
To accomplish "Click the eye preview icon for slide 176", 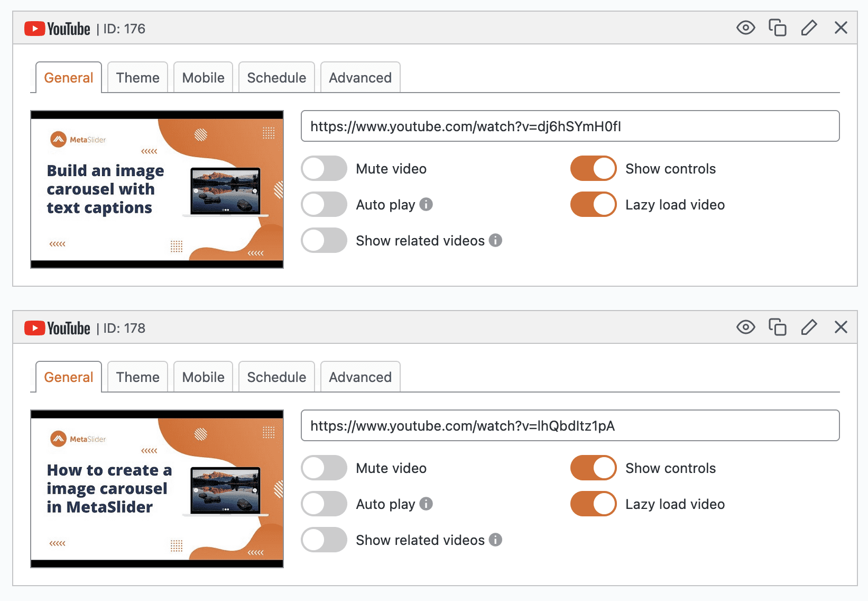I will point(745,28).
